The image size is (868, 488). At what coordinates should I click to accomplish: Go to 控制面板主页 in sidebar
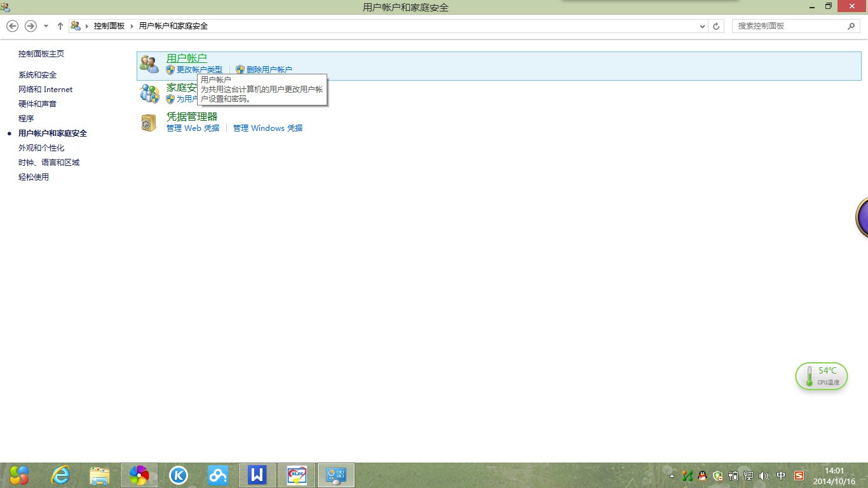click(x=41, y=54)
